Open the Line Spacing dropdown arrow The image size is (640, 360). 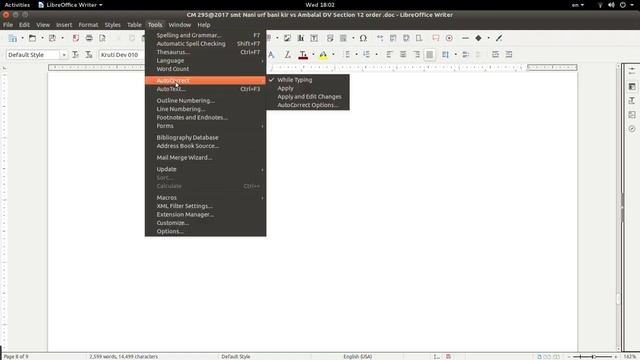click(x=456, y=54)
